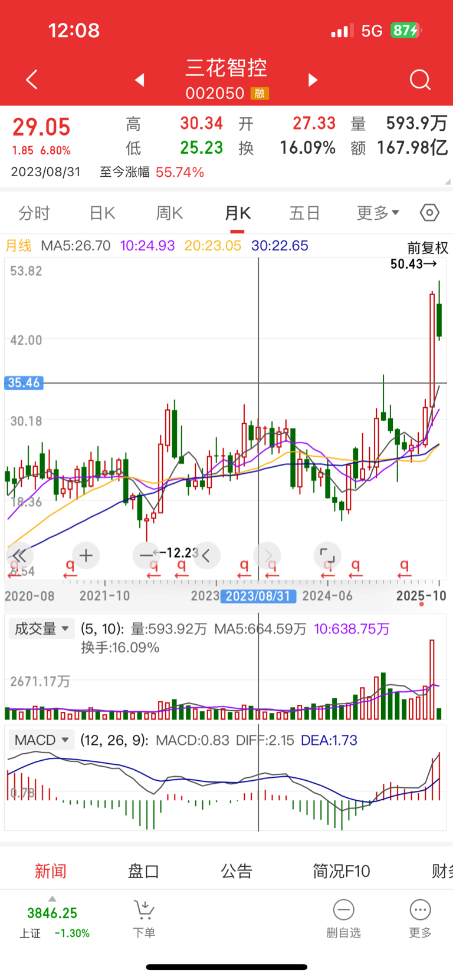453x980 pixels.
Task: Open the 简况F10 tab
Action: click(x=342, y=871)
